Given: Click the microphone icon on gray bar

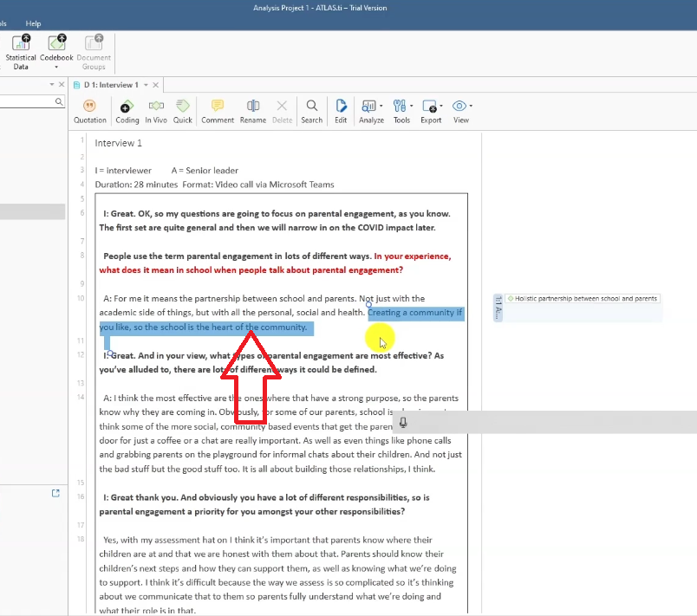Looking at the screenshot, I should 403,423.
